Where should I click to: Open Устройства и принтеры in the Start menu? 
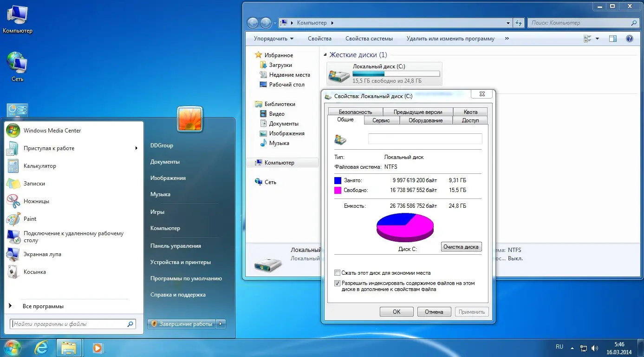click(x=181, y=262)
